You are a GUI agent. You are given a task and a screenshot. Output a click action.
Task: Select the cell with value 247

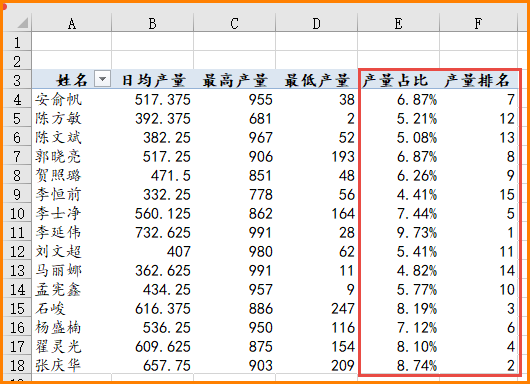pyautogui.click(x=317, y=309)
